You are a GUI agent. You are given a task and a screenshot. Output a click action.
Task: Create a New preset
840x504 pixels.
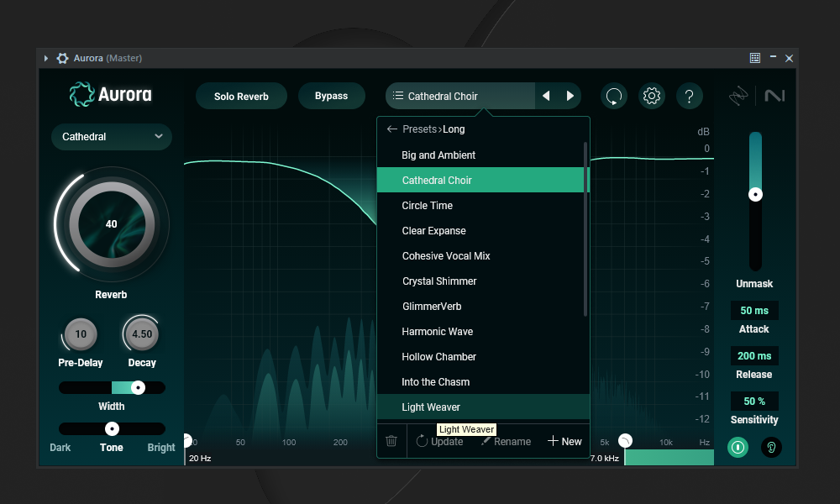click(564, 441)
